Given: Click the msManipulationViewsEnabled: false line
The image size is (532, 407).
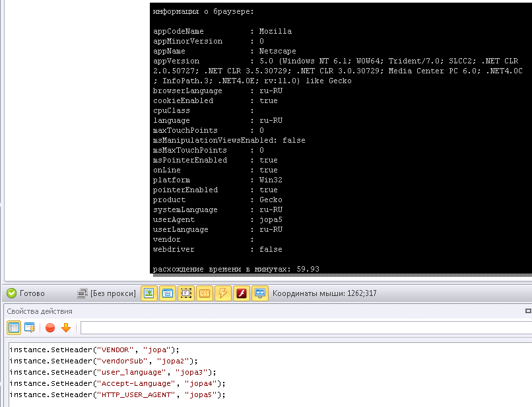Looking at the screenshot, I should [229, 140].
